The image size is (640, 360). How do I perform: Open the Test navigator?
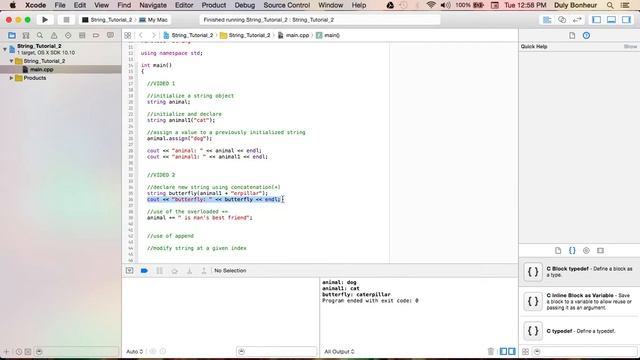68,36
